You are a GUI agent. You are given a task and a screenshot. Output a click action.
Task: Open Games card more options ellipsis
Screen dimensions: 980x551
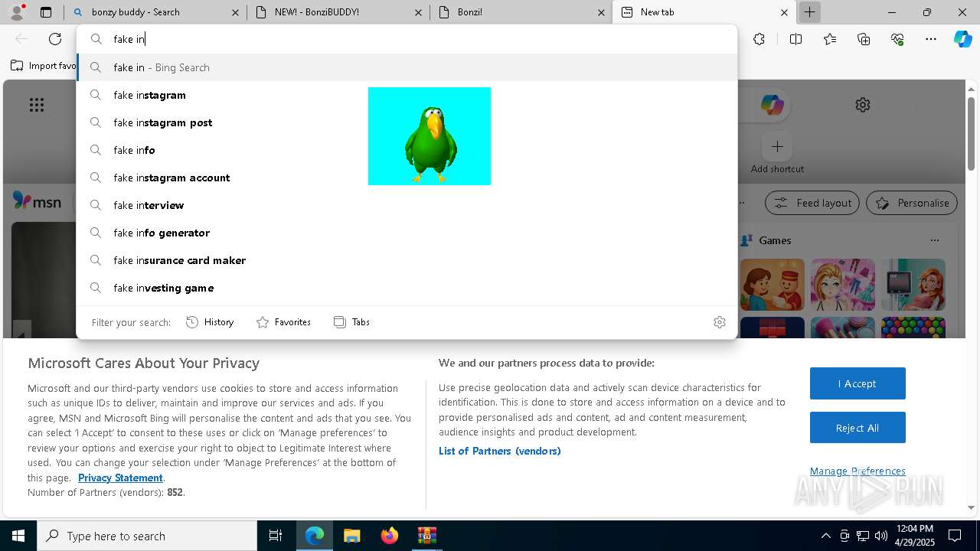934,240
